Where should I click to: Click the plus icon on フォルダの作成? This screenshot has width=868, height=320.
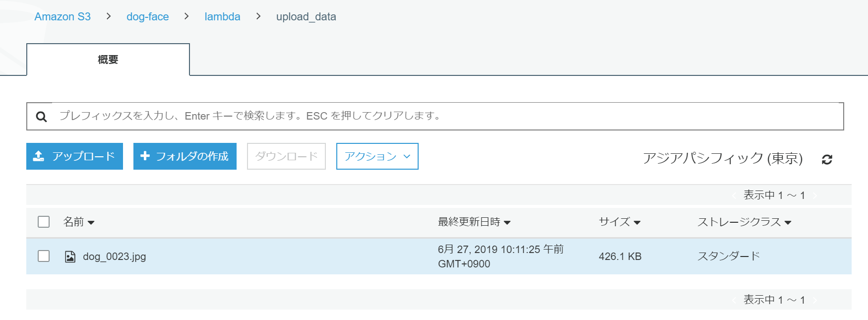coord(145,156)
